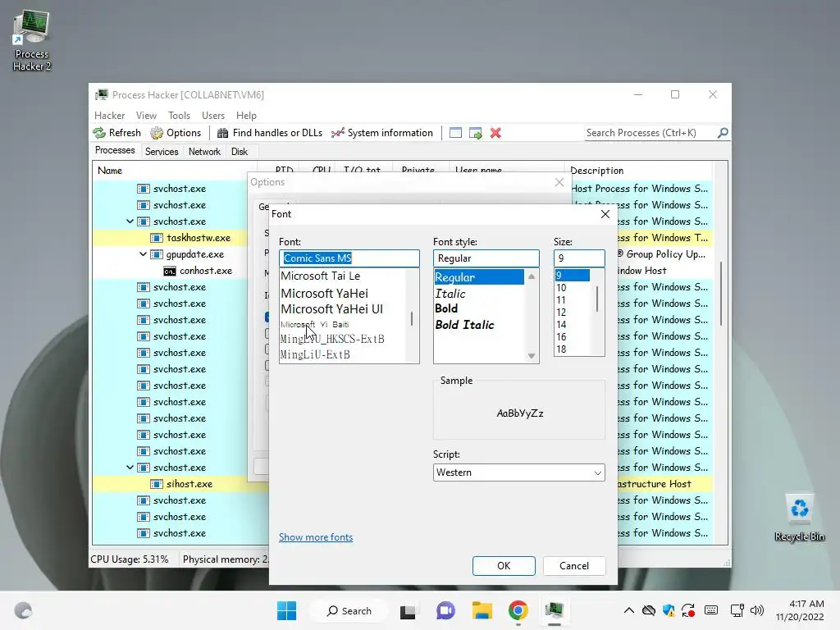The width and height of the screenshot is (840, 630).
Task: Click the taskbar Search box
Action: [x=349, y=610]
